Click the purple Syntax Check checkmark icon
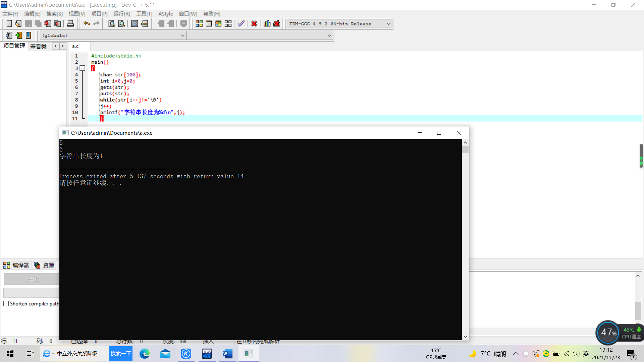The image size is (644, 362). [x=241, y=24]
